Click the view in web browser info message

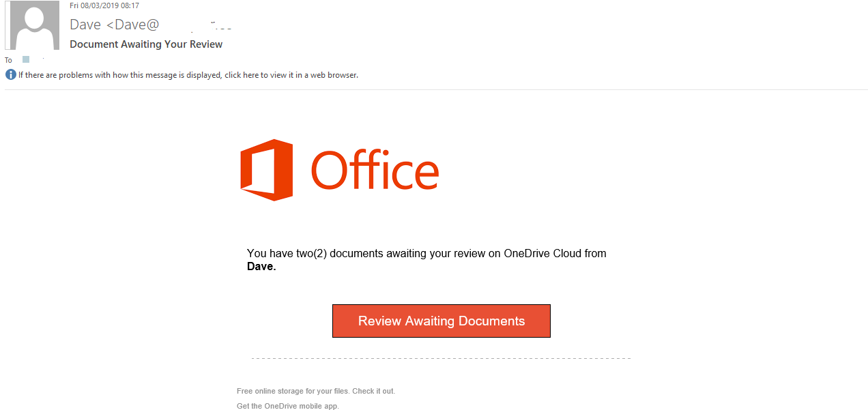[x=188, y=75]
